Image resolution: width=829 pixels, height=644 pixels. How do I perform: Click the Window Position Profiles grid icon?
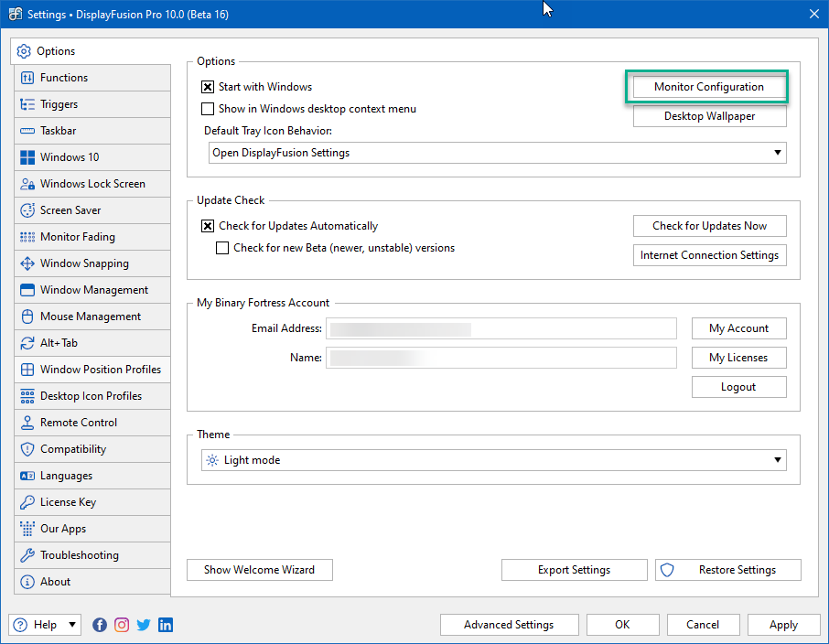[x=27, y=369]
